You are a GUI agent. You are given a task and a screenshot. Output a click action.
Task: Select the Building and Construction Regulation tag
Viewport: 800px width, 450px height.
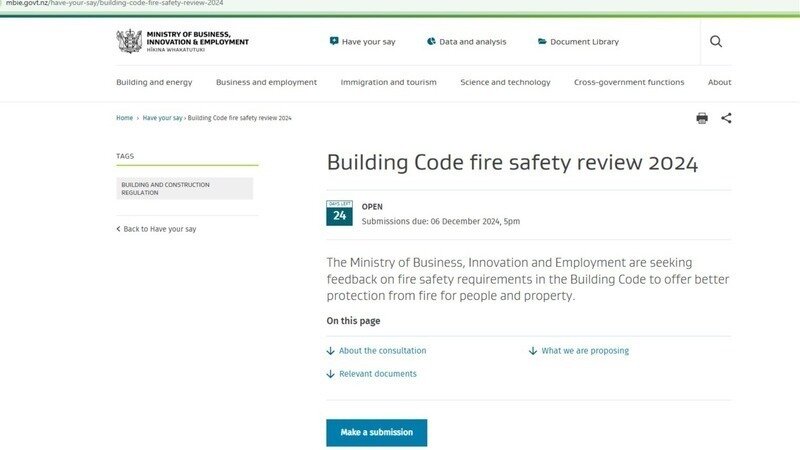click(x=185, y=189)
